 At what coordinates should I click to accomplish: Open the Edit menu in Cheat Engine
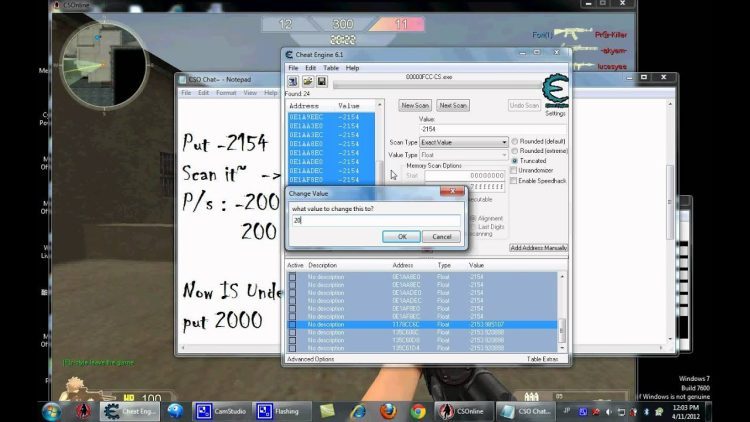pyautogui.click(x=311, y=68)
